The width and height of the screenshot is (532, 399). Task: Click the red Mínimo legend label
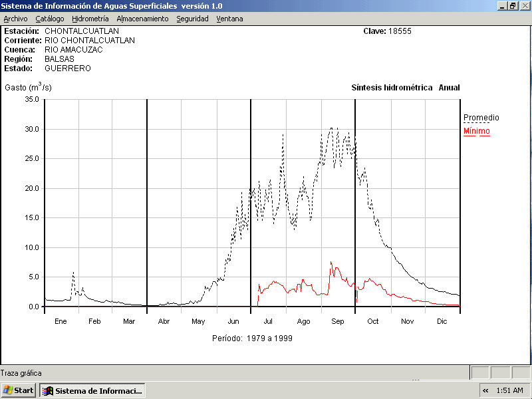pyautogui.click(x=476, y=131)
